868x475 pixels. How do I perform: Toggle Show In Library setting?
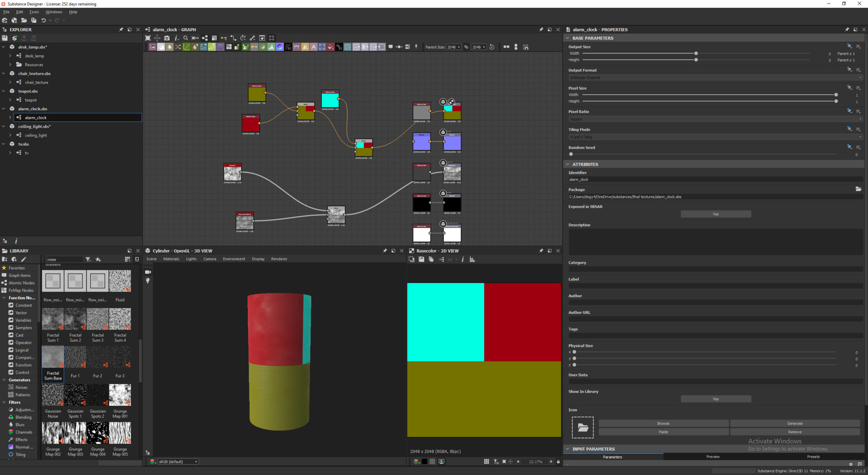click(716, 399)
